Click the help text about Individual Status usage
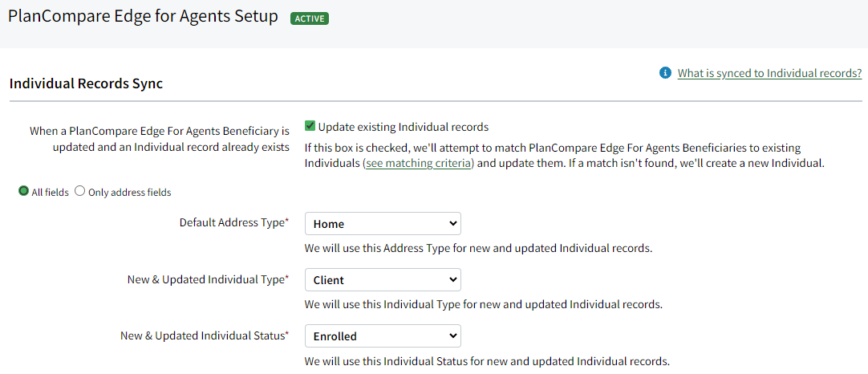This screenshot has width=868, height=374. [x=487, y=362]
